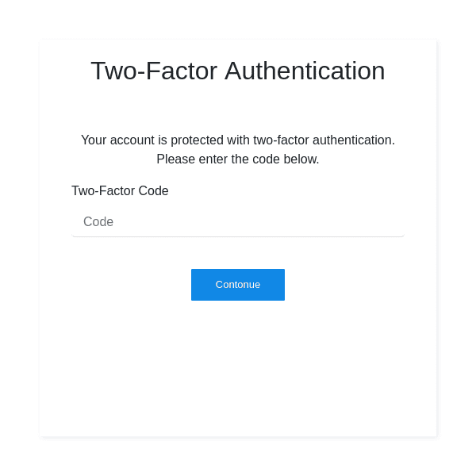Click the Contonue button

coord(238,285)
